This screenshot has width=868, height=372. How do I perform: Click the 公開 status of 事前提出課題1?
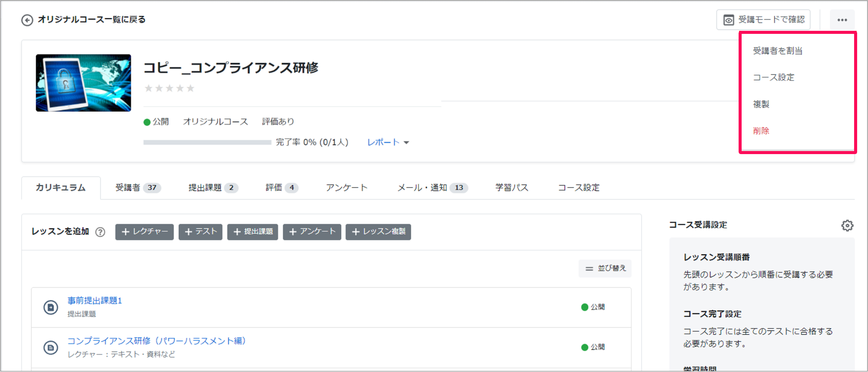[x=593, y=307]
